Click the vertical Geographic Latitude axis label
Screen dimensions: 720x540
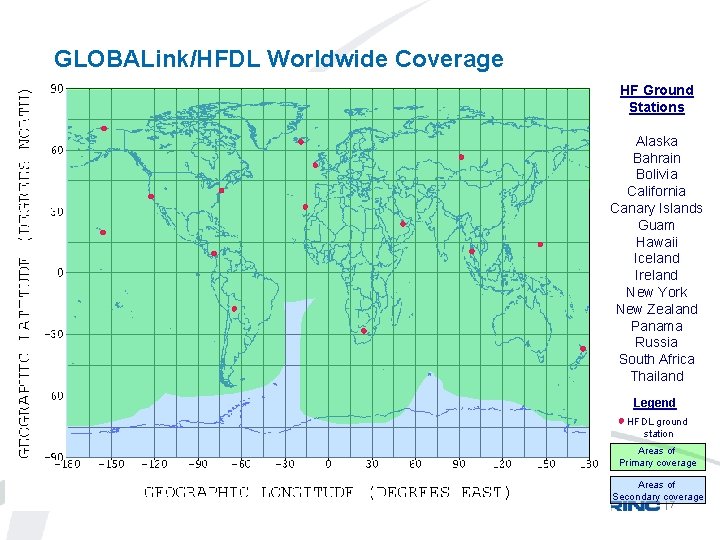pos(25,273)
